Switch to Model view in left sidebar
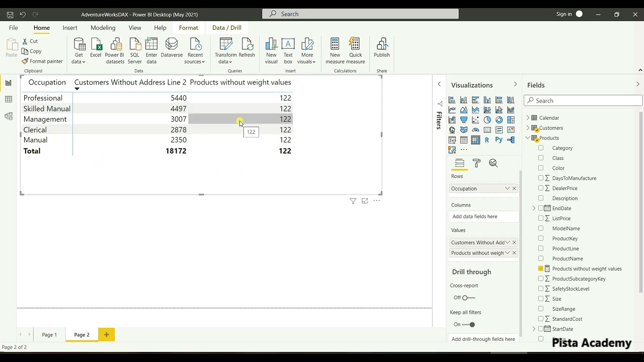644x362 pixels. tap(9, 116)
